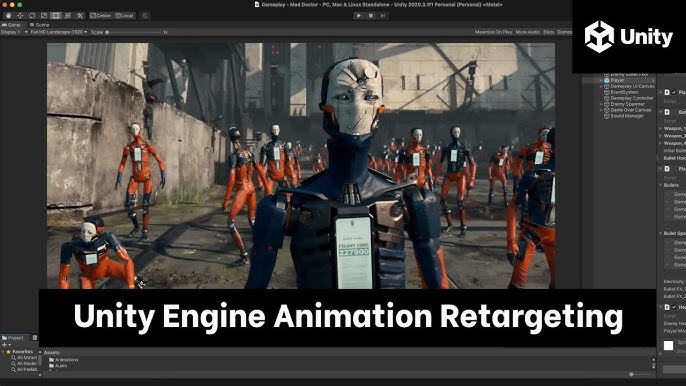Expand the first Weapon entry
686x386 pixels.
point(661,128)
